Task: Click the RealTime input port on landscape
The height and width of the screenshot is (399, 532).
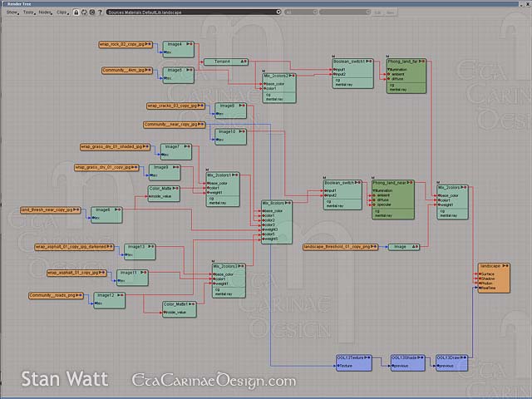Action: 480,288
